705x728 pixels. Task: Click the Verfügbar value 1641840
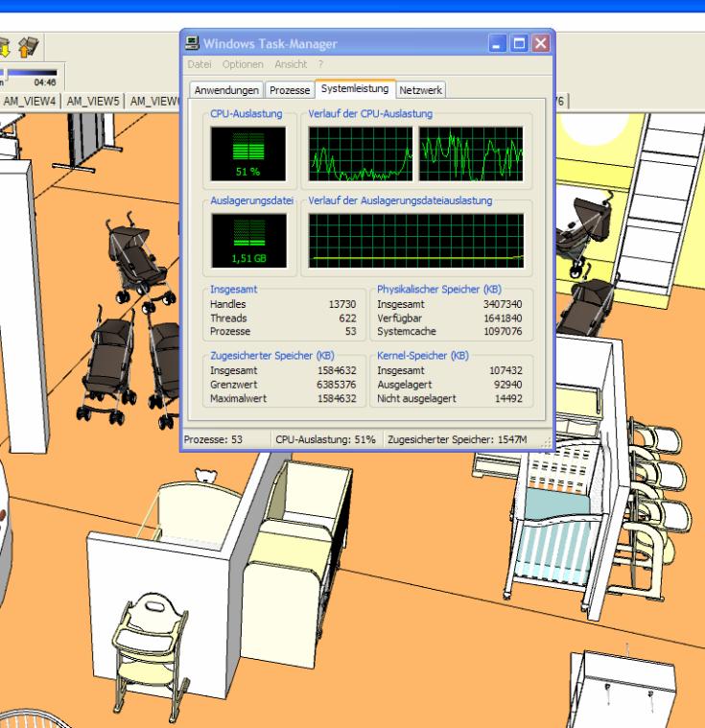click(x=503, y=318)
